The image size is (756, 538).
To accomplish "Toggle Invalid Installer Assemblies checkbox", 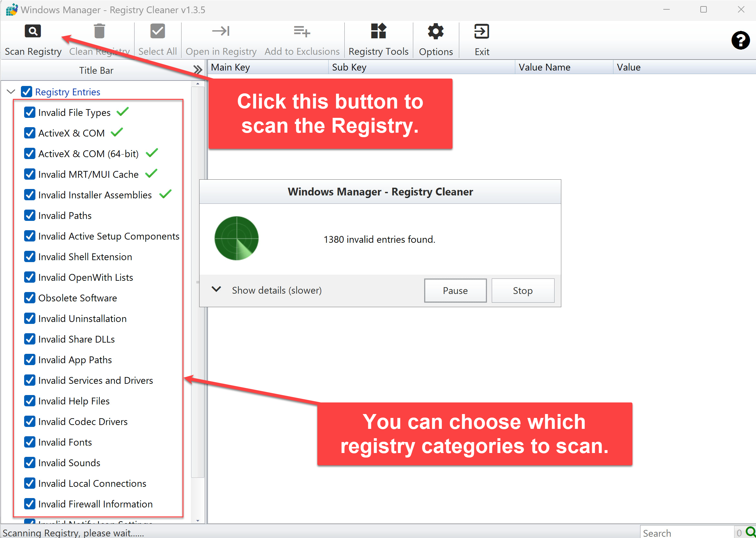I will pos(30,194).
